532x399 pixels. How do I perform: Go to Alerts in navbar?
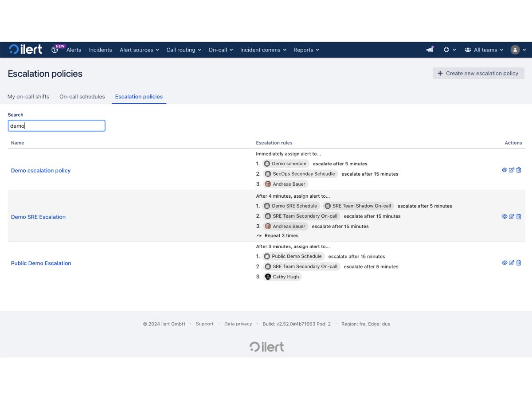point(74,50)
